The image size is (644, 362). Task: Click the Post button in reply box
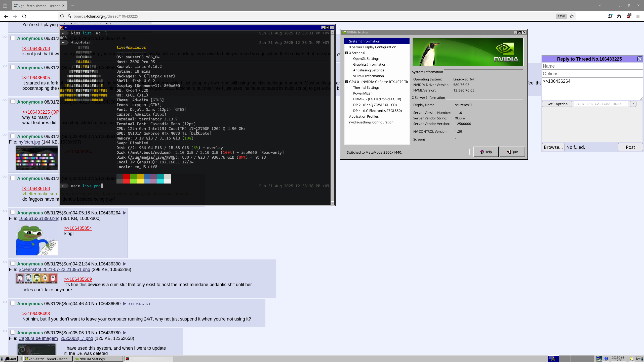click(630, 147)
